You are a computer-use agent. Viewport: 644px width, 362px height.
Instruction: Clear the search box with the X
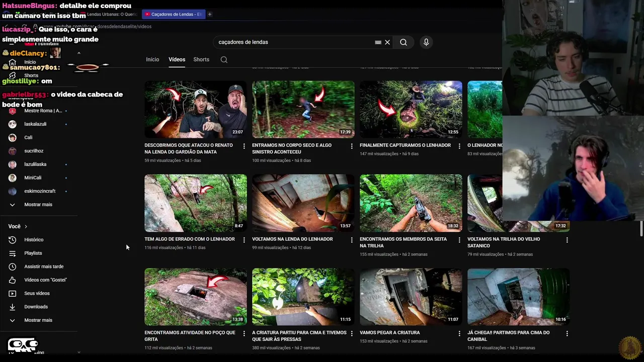pyautogui.click(x=387, y=42)
